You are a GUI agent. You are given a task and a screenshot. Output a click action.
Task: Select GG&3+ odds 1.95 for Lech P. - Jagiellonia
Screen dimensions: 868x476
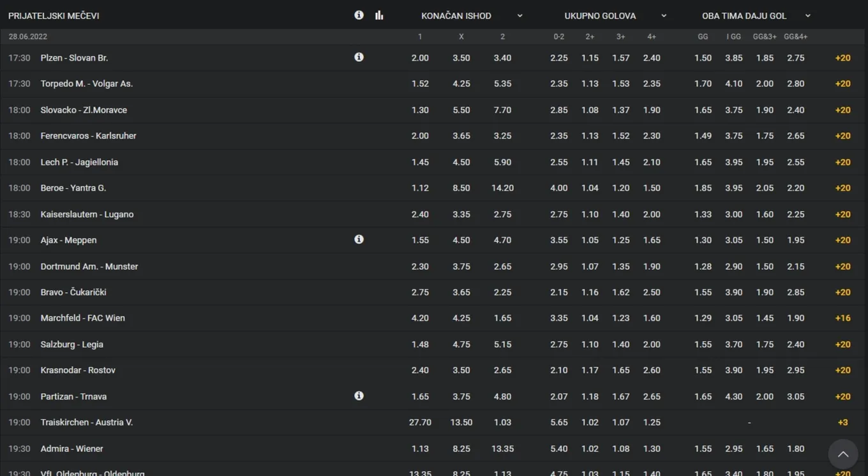click(765, 162)
